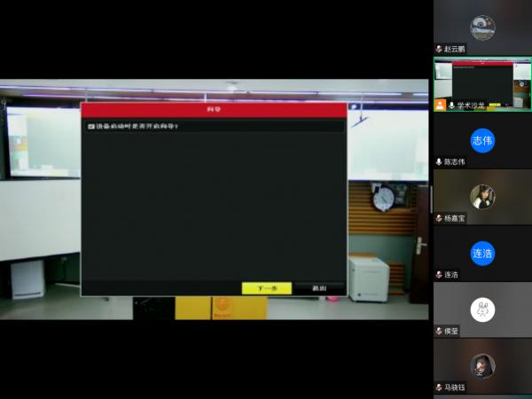Click the blue 志伟 avatar circle
Viewport: 532px width, 399px height.
(x=482, y=140)
